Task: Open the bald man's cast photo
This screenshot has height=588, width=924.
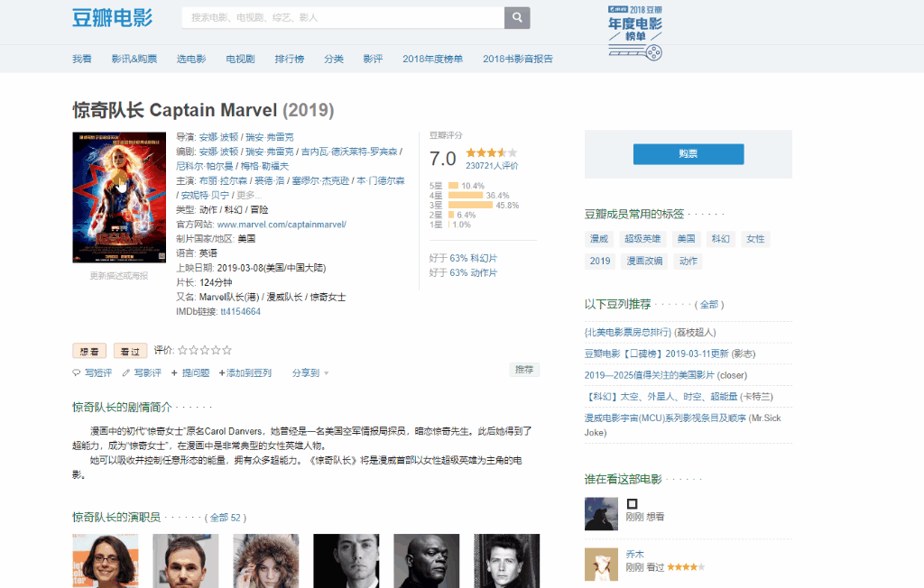Action: (x=427, y=561)
